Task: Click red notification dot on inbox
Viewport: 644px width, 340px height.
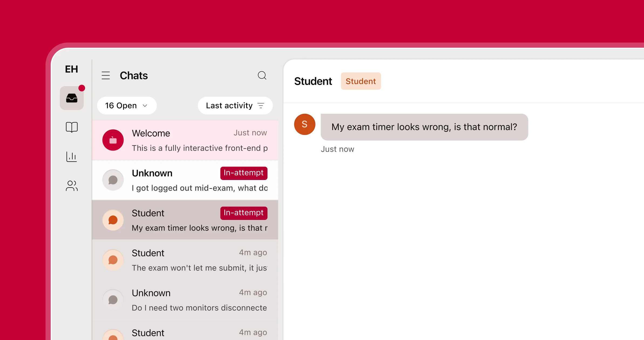Action: (x=82, y=88)
